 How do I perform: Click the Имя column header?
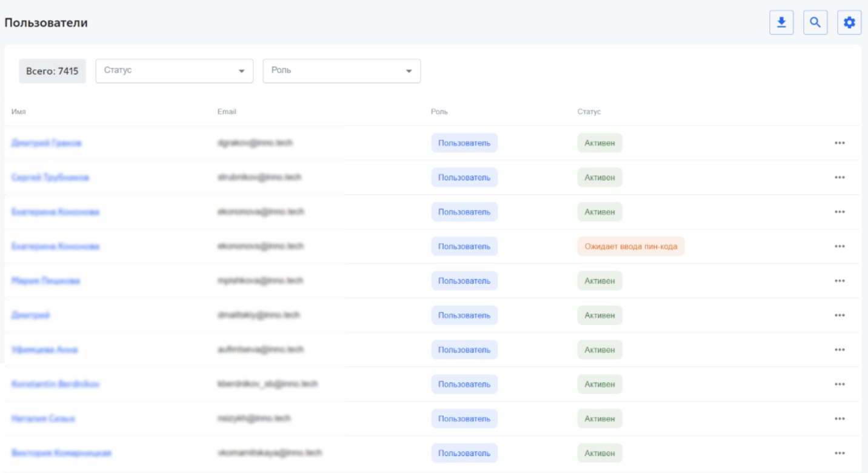[x=18, y=112]
